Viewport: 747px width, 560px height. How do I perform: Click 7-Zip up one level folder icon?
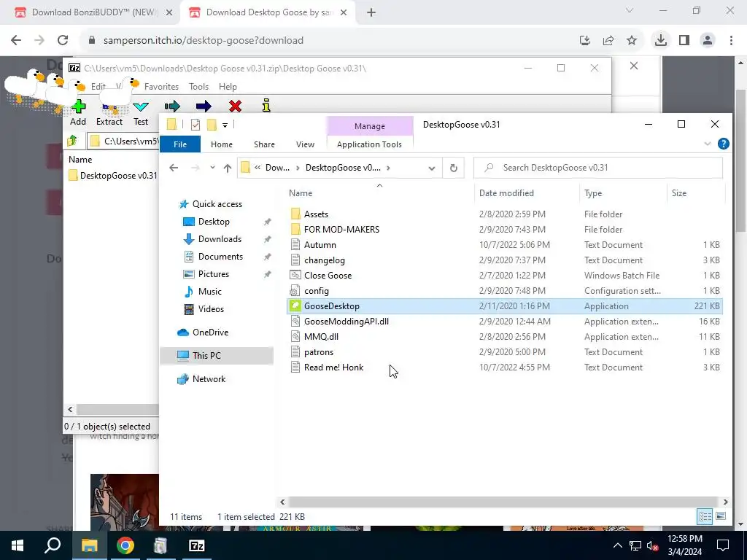72,141
